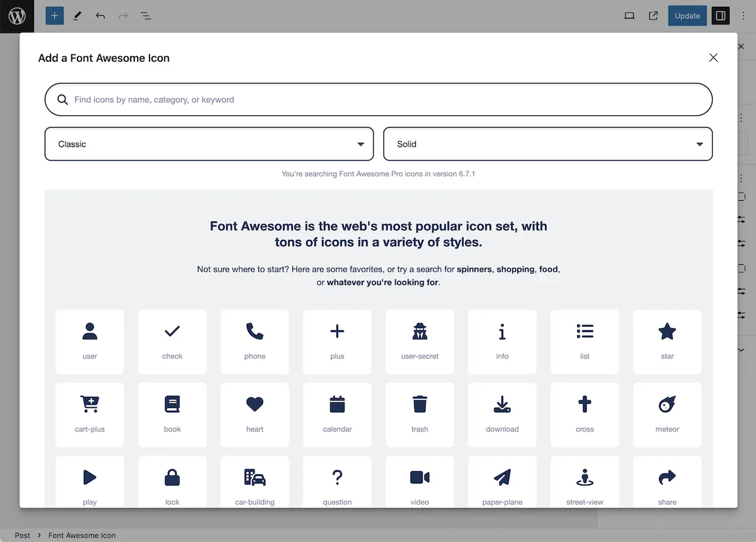Select the book icon

(172, 415)
